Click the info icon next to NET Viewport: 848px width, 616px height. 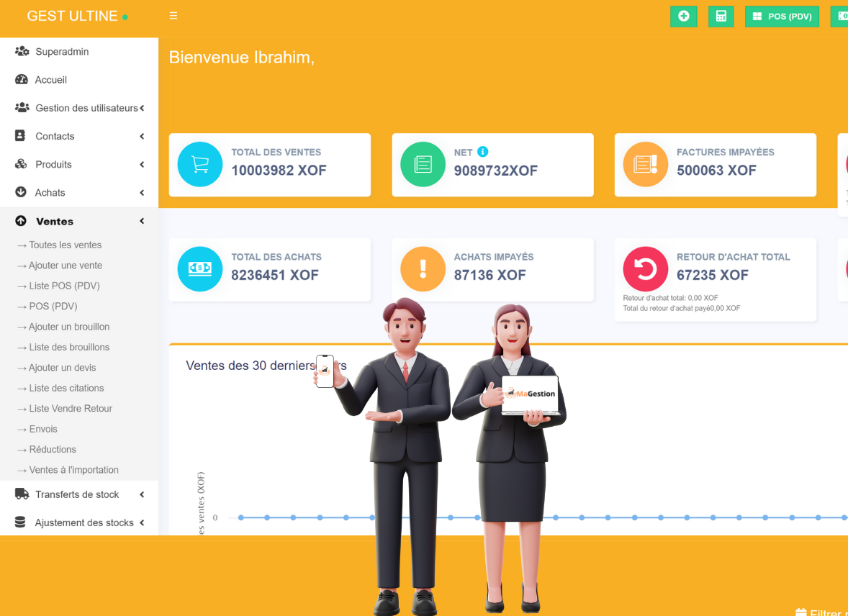point(483,152)
